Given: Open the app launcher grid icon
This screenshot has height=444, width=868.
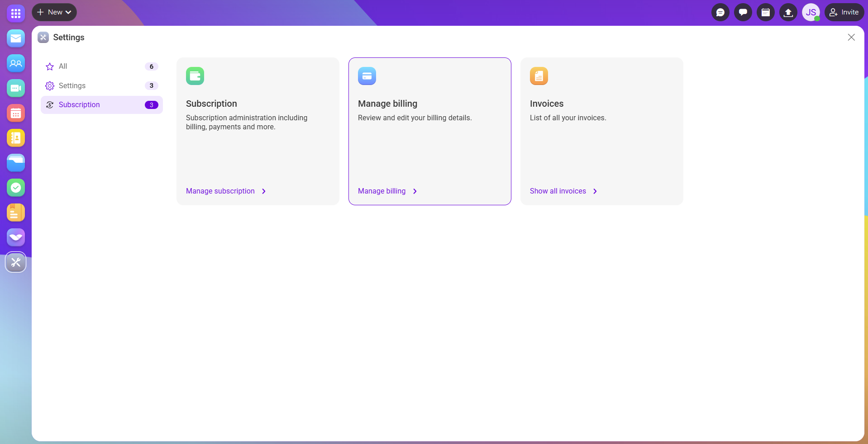Looking at the screenshot, I should [16, 14].
